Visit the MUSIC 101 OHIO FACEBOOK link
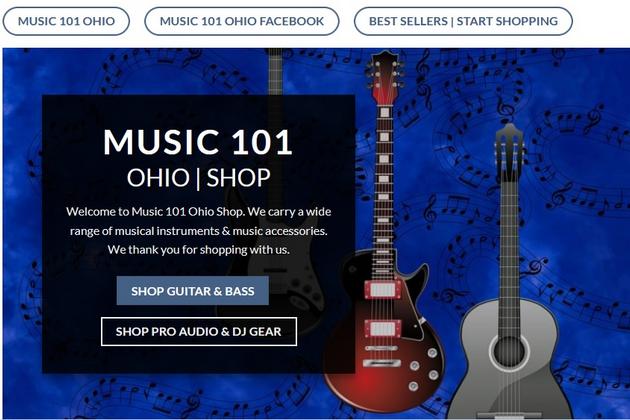Image resolution: width=630 pixels, height=420 pixels. tap(242, 21)
